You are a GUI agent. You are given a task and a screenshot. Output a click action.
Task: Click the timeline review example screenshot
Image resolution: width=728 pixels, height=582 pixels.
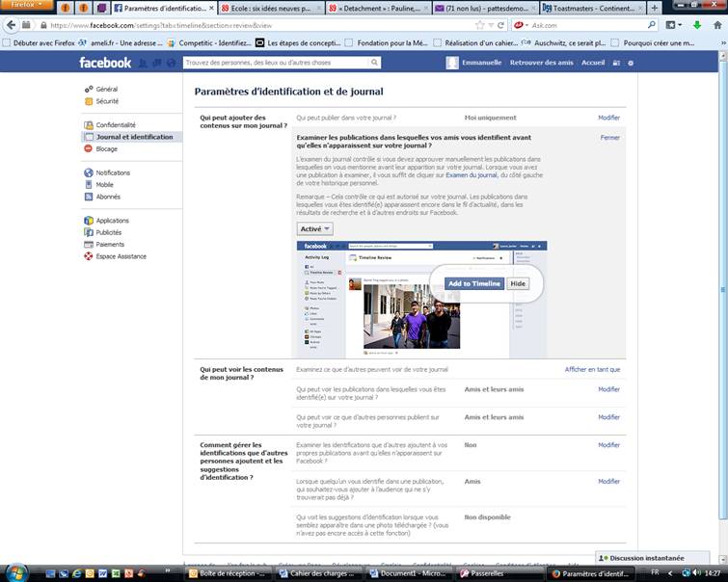pyautogui.click(x=421, y=300)
